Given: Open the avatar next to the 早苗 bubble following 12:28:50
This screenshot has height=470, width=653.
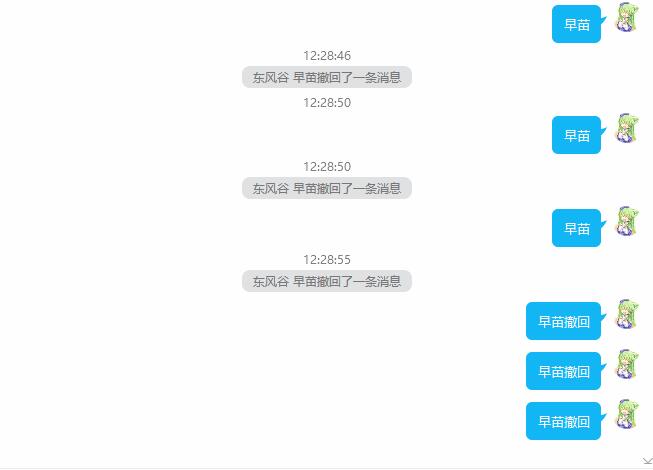Looking at the screenshot, I should 627,128.
